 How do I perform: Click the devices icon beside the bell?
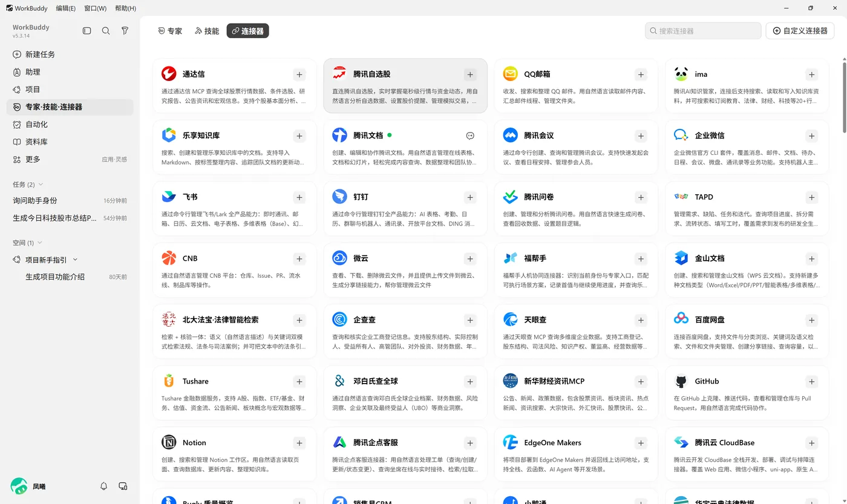point(123,486)
